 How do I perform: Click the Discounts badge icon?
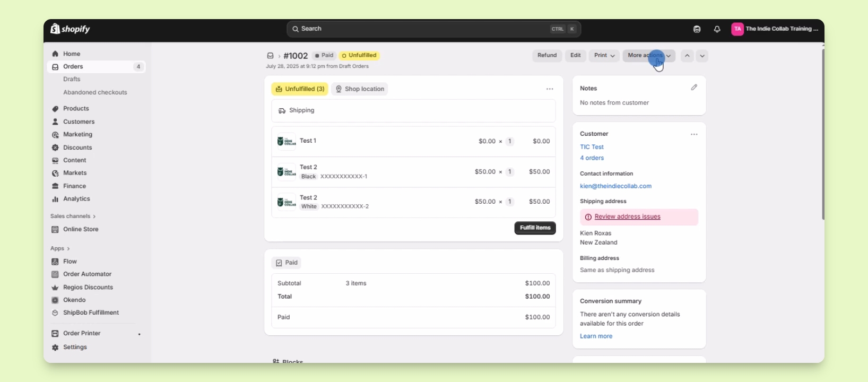point(55,147)
